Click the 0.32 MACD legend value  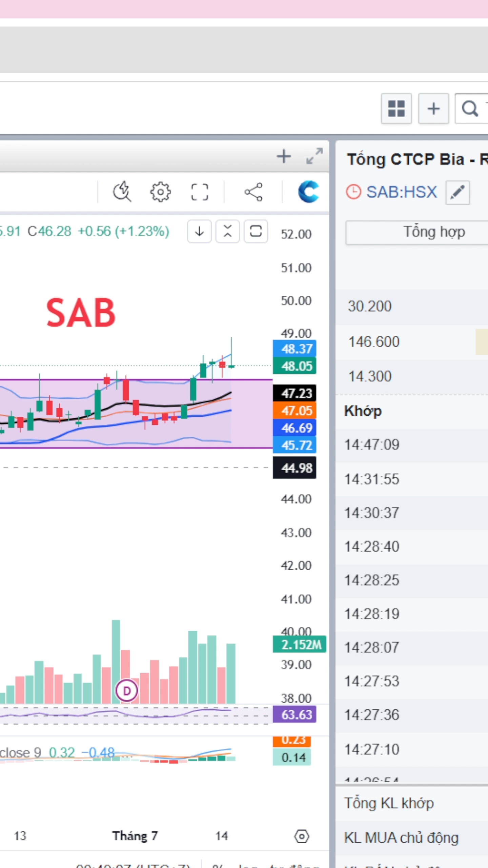pos(62,753)
